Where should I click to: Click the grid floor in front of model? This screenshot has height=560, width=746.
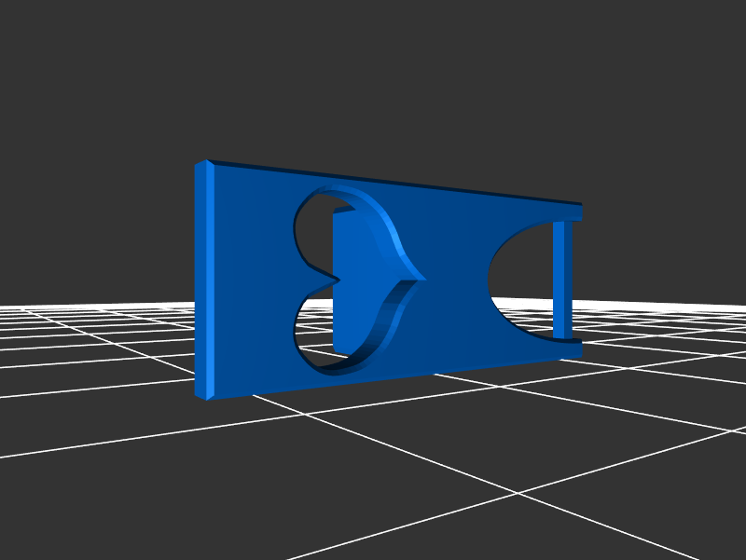[373, 466]
